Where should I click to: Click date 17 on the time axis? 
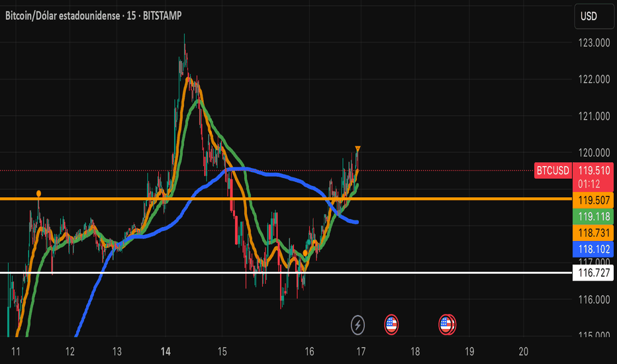coord(361,351)
